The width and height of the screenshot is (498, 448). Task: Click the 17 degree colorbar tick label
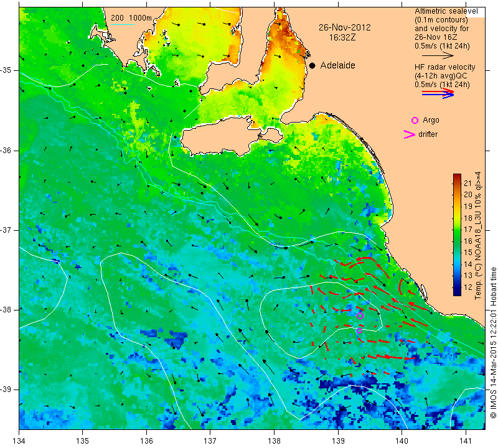coord(468,229)
